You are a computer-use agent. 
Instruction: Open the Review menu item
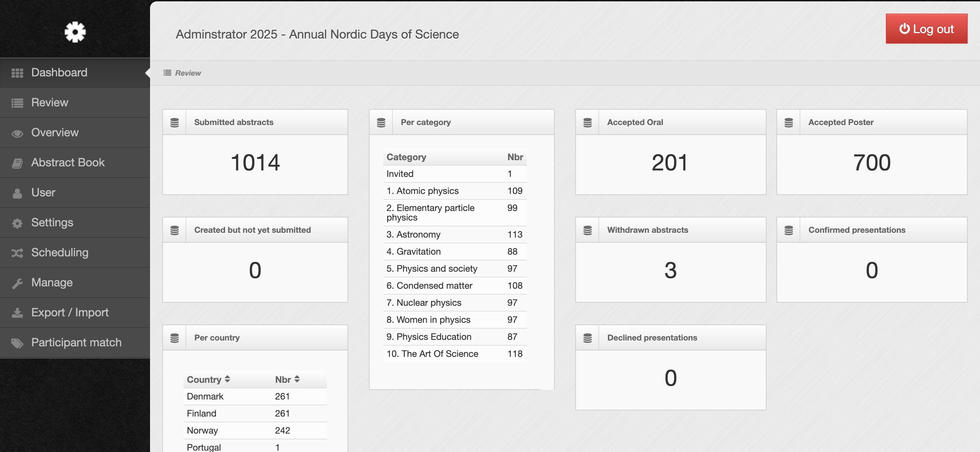pyautogui.click(x=49, y=103)
